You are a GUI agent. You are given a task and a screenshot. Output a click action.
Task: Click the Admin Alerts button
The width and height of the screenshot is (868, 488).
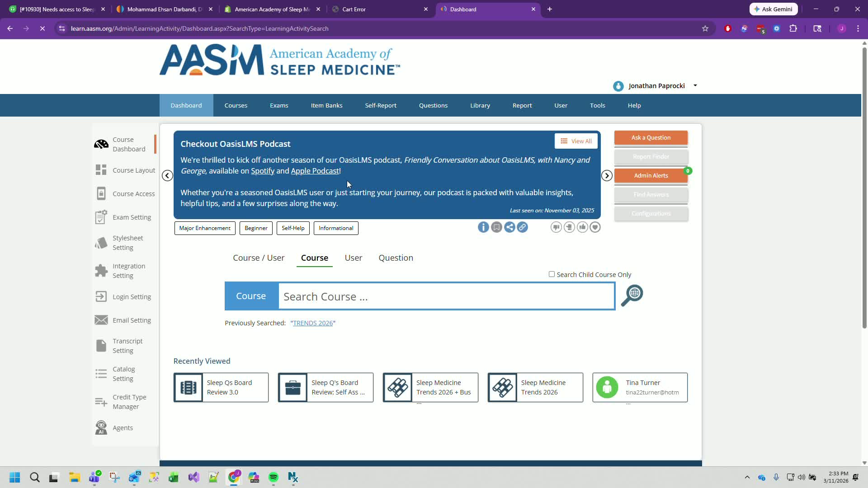pos(651,176)
